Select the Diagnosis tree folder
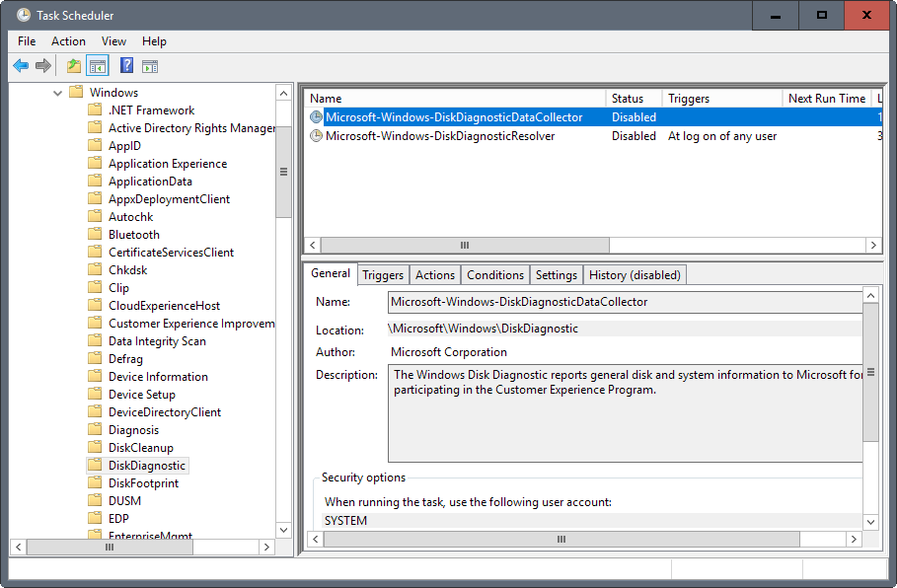The height and width of the screenshot is (588, 897). click(x=134, y=429)
